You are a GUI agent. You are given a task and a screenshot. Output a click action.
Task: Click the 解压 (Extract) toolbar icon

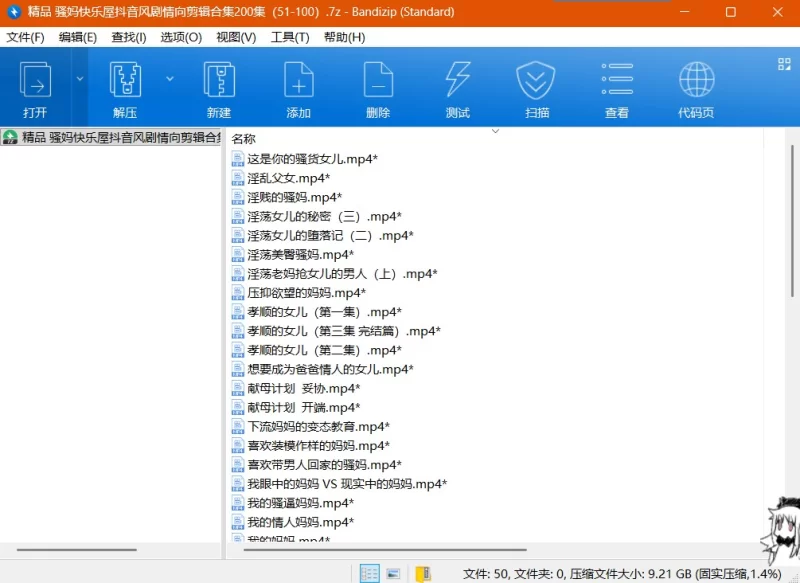coord(125,88)
